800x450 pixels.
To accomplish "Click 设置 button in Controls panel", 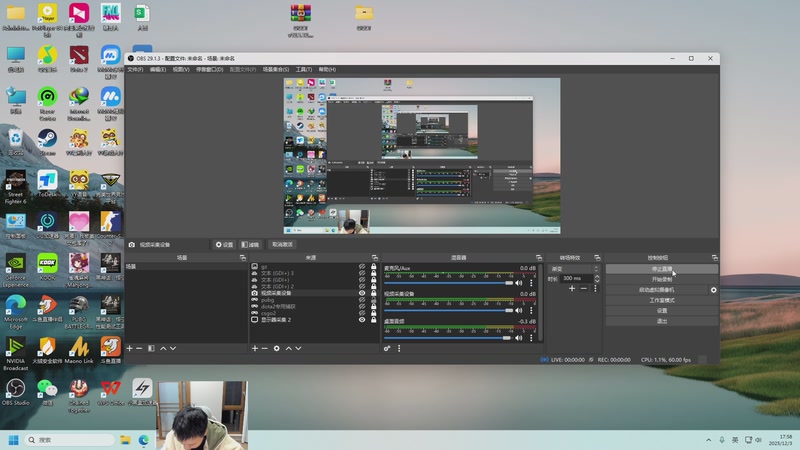I will pyautogui.click(x=662, y=311).
